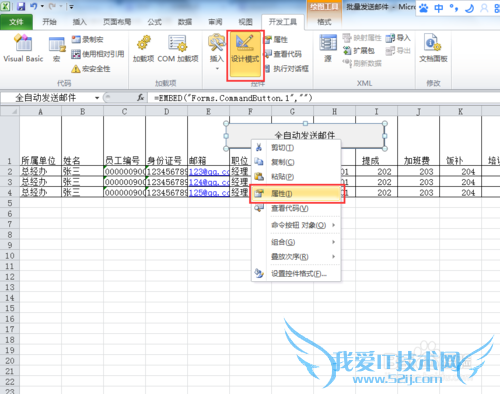Switch to the Formulas (公式) tab
This screenshot has height=394, width=500.
tap(155, 22)
